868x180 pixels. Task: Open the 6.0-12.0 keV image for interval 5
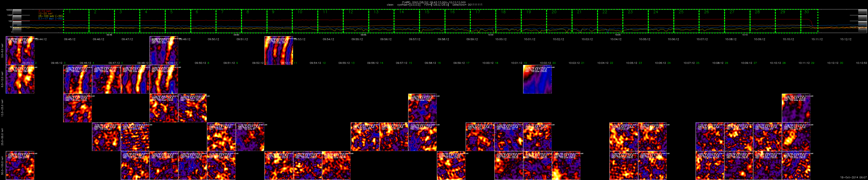pyautogui.click(x=135, y=79)
